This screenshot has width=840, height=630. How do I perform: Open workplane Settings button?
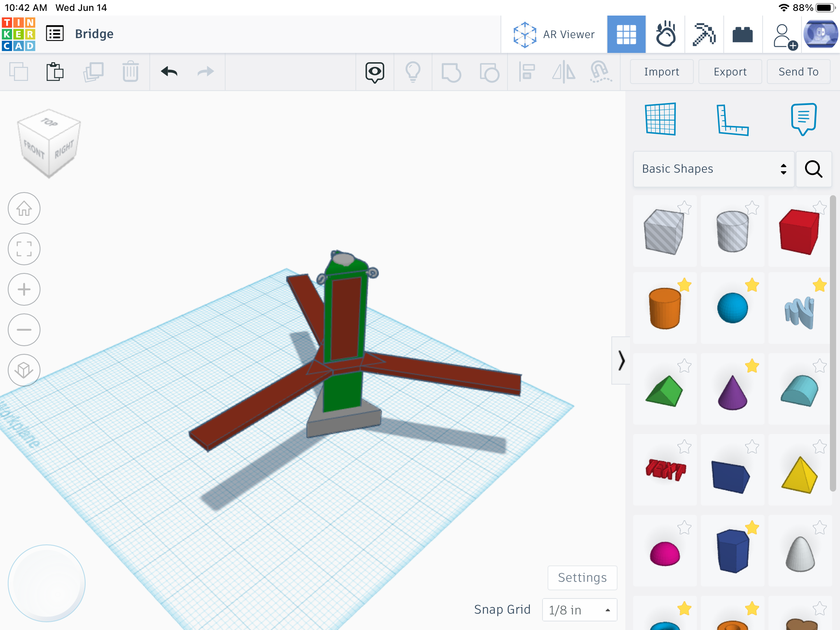click(x=582, y=578)
